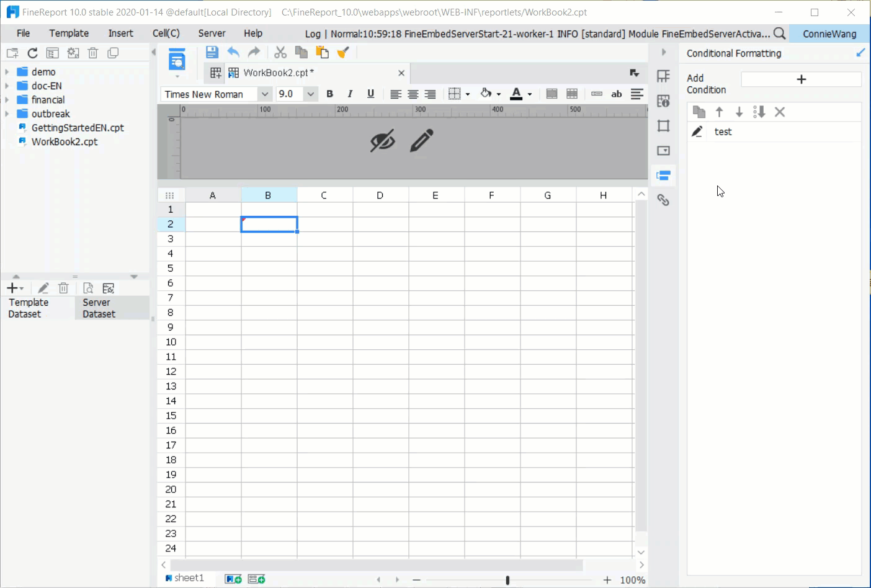Toggle italic formatting
The height and width of the screenshot is (588, 871).
[350, 94]
